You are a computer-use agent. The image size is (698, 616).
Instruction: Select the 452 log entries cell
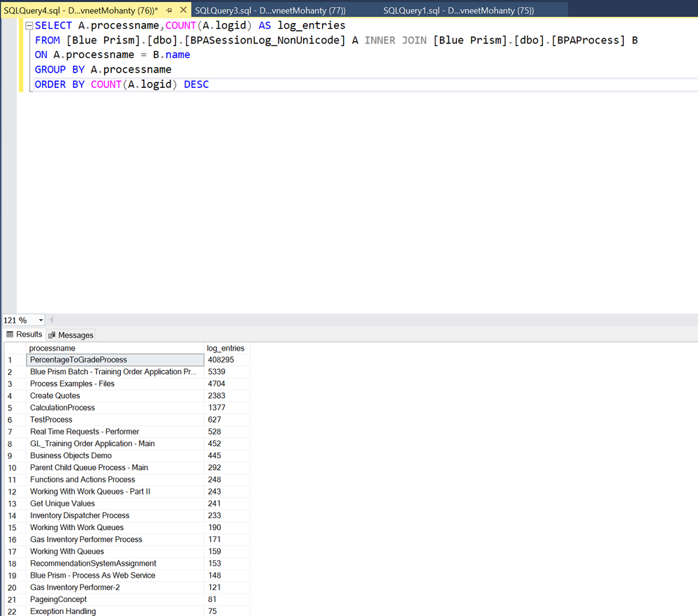226,443
